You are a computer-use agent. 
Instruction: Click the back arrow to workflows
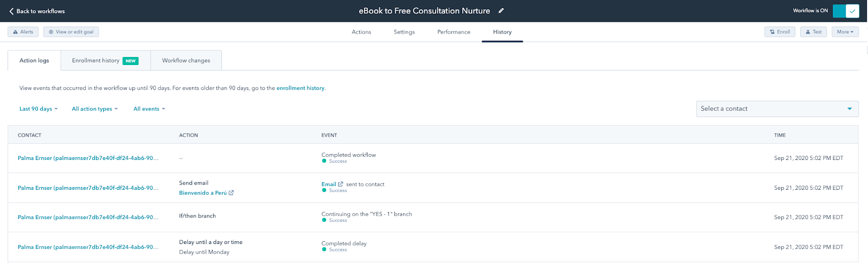tap(11, 11)
